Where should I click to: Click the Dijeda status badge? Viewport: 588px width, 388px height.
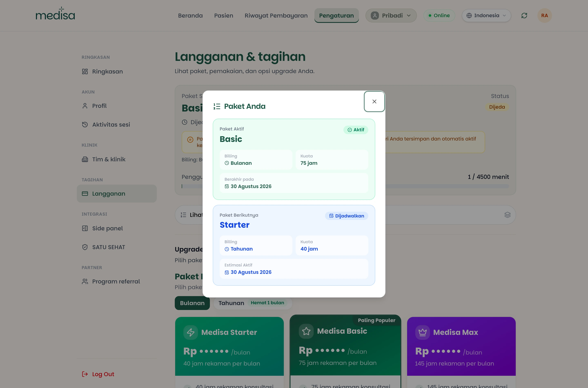pyautogui.click(x=497, y=107)
